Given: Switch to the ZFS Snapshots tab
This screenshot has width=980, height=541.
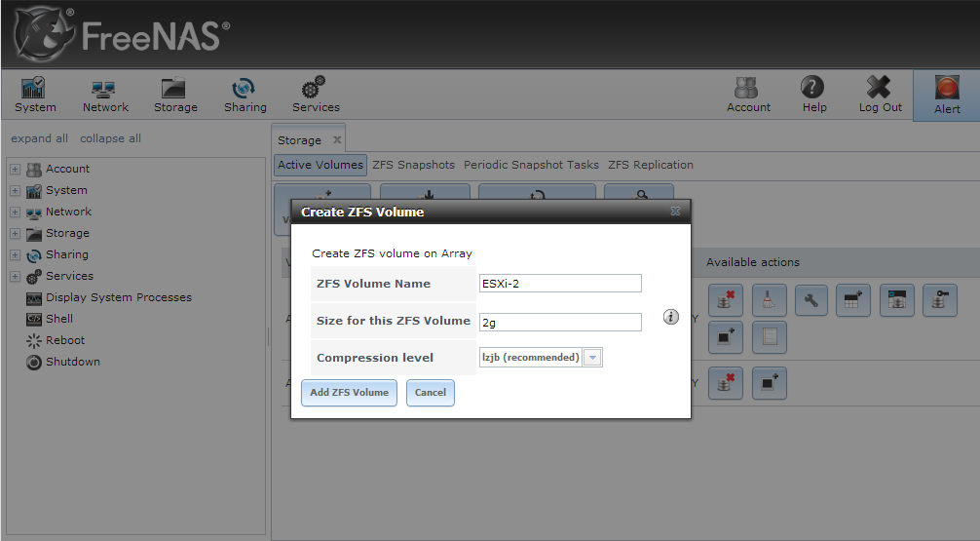Looking at the screenshot, I should click(413, 165).
